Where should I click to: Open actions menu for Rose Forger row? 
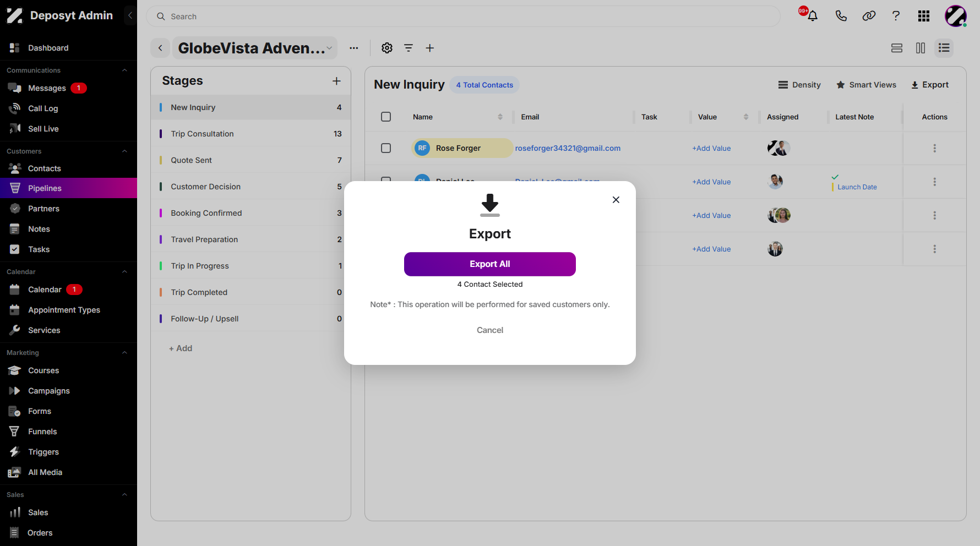934,148
